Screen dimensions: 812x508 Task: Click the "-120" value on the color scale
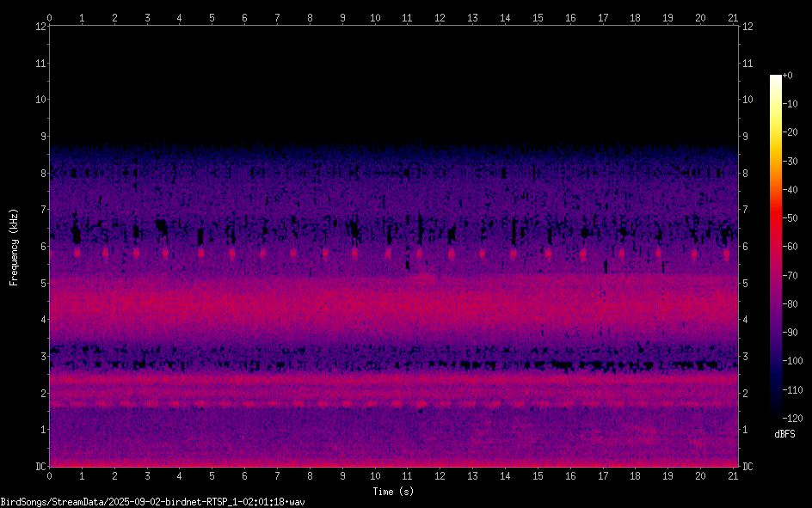click(x=793, y=418)
